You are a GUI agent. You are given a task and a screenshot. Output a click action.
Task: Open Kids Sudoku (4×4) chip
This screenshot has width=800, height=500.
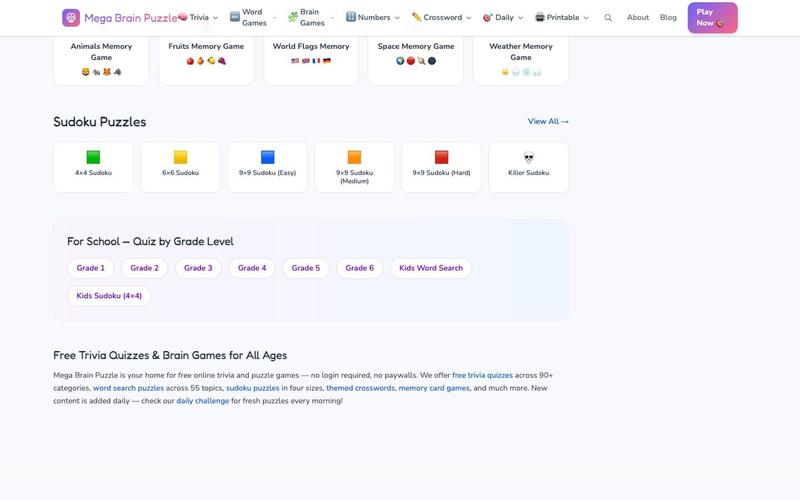click(x=109, y=296)
